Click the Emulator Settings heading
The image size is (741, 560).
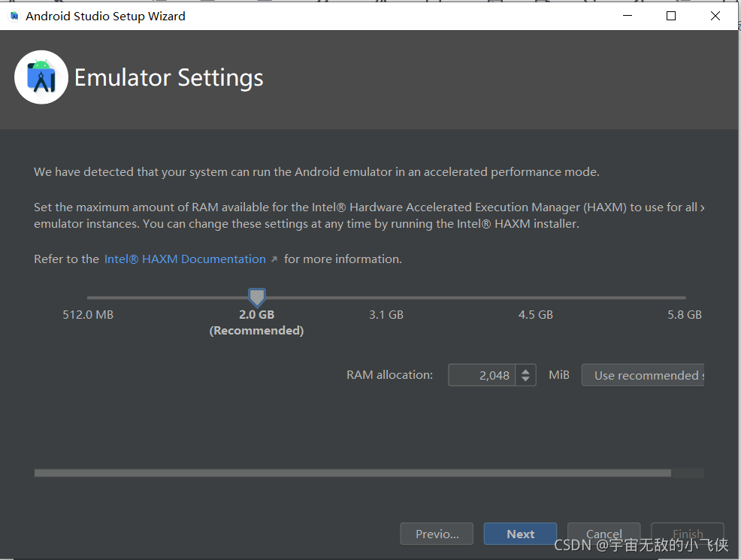coord(168,77)
